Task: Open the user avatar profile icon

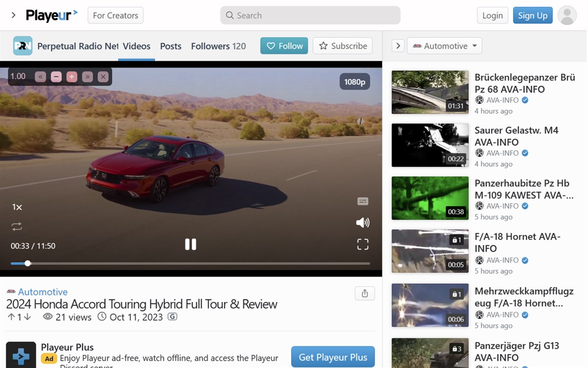Action: point(567,15)
